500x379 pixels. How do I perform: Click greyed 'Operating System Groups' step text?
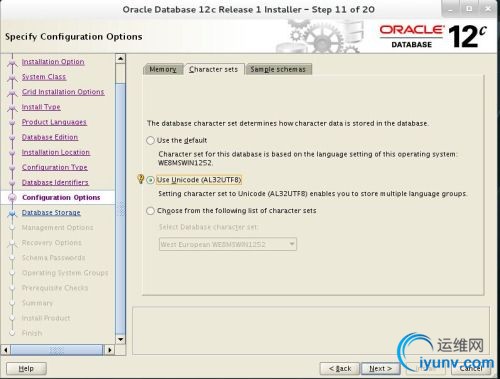tap(65, 273)
